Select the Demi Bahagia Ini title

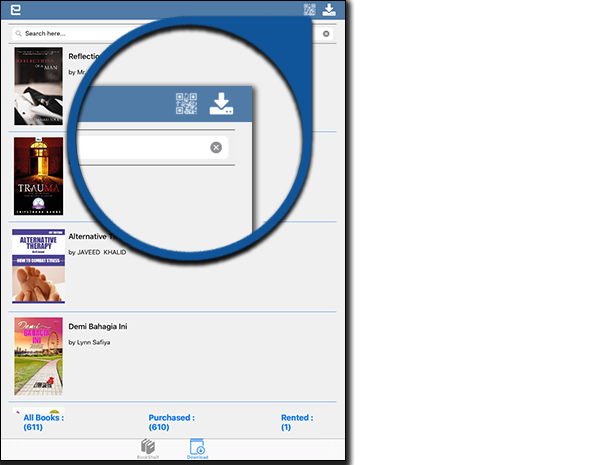pos(98,326)
